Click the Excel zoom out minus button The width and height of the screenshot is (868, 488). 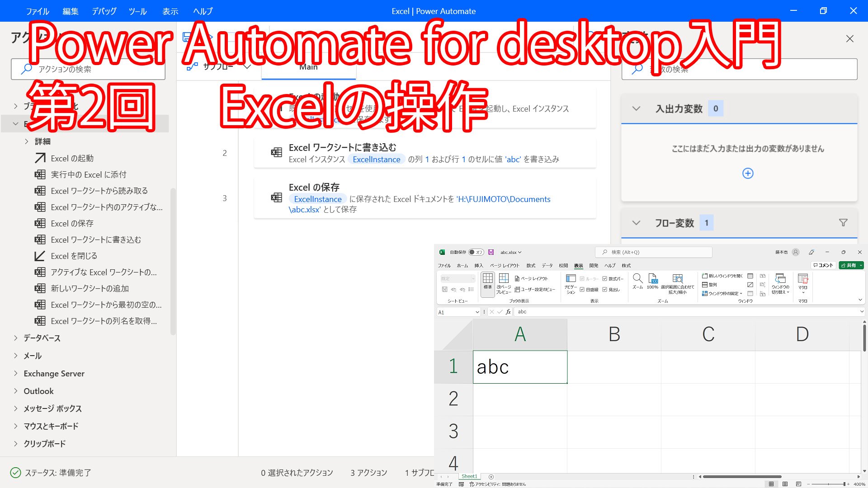808,484
